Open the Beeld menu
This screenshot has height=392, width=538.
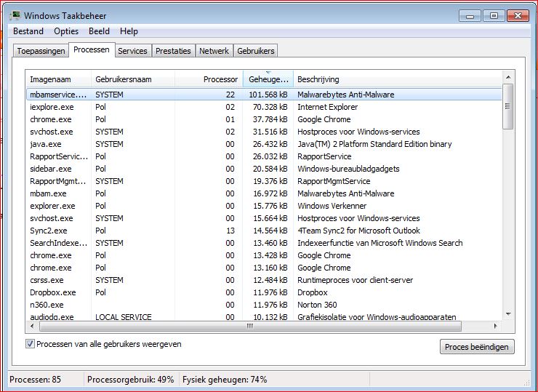click(99, 31)
